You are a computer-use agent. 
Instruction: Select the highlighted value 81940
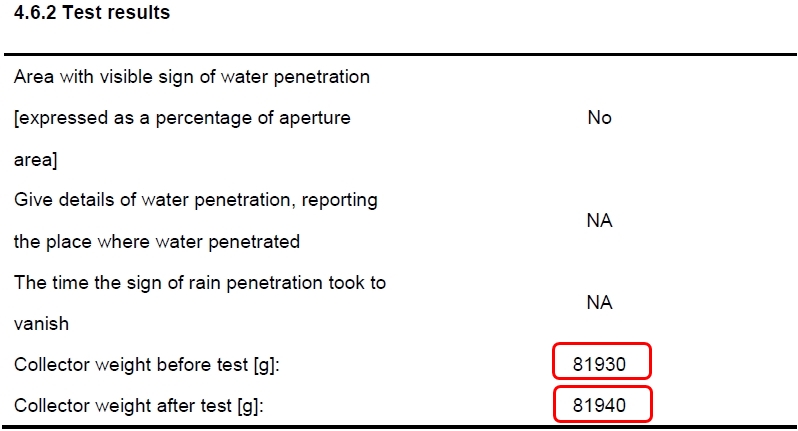(x=600, y=406)
